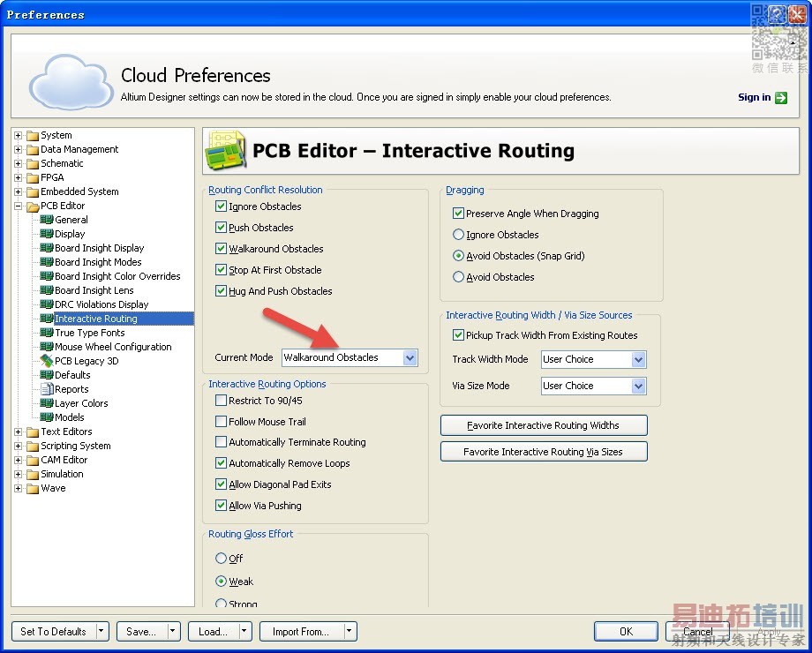Click the green Sign in arrow icon
The image size is (812, 653).
point(781,97)
